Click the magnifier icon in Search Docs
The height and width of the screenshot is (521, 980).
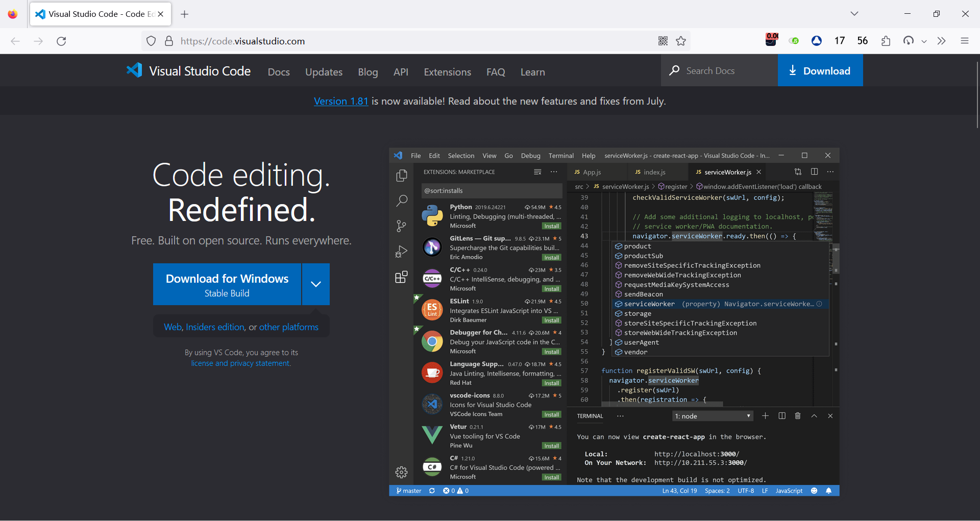click(x=674, y=70)
